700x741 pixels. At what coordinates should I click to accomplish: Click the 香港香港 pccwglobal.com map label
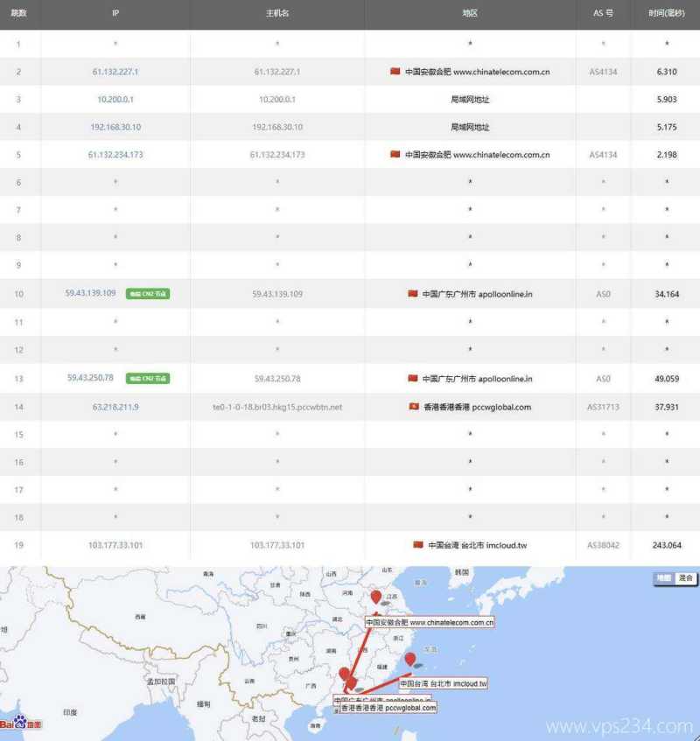(x=388, y=707)
